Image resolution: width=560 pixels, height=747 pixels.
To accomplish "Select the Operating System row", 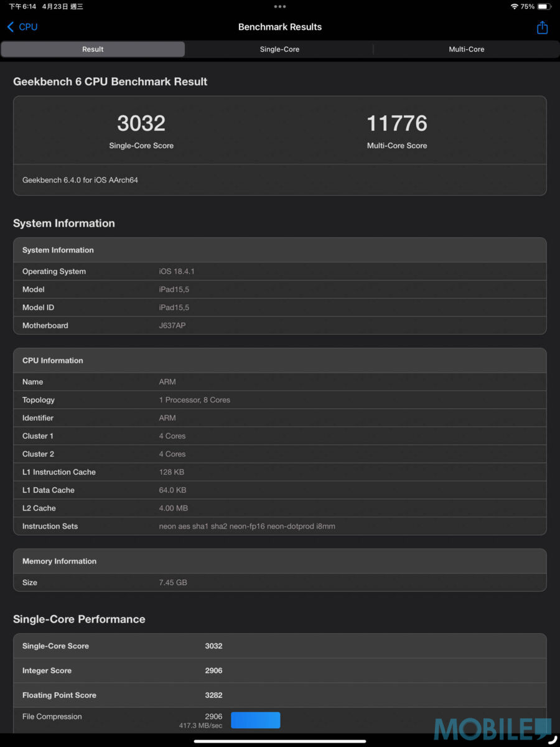I will tap(279, 271).
